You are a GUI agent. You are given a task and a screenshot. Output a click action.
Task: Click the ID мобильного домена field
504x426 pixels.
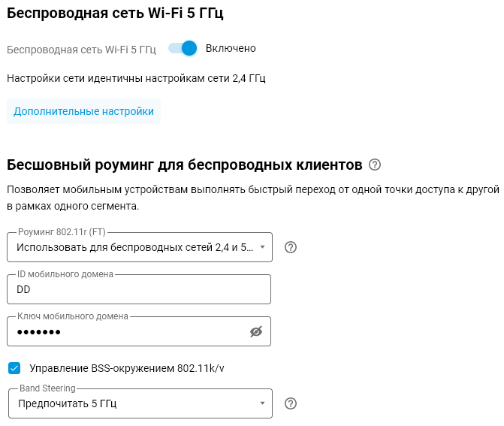click(139, 289)
